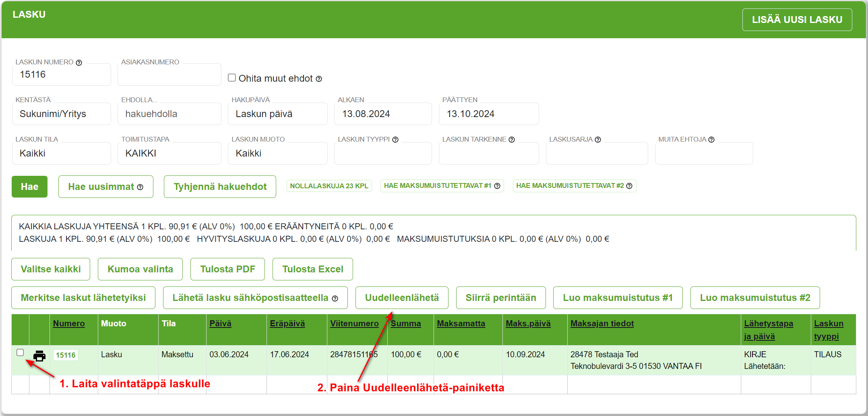
Task: Open the Laskun tila dropdown showing Kaikki
Action: click(x=62, y=153)
